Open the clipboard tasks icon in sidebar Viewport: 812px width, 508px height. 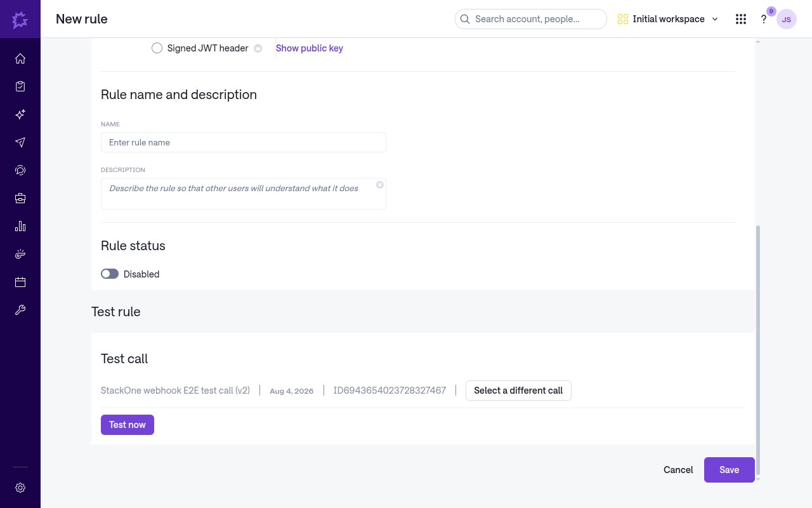(x=20, y=86)
